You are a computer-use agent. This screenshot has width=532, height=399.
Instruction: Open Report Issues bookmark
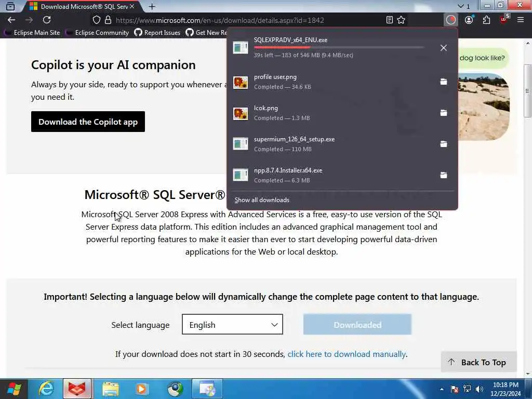click(157, 33)
